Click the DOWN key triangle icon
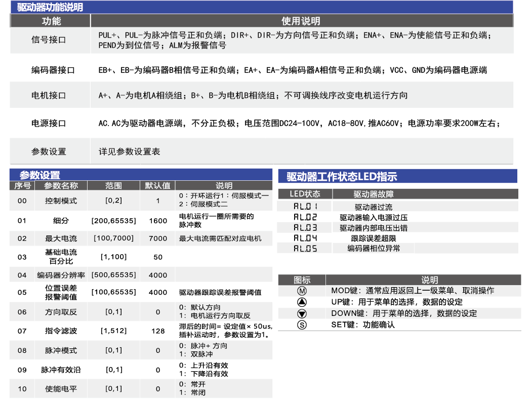The height and width of the screenshot is (399, 532). point(302,313)
